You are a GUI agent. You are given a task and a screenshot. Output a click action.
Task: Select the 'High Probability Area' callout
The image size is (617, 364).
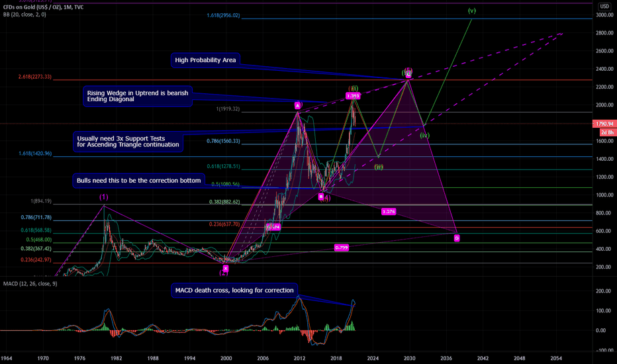click(205, 60)
